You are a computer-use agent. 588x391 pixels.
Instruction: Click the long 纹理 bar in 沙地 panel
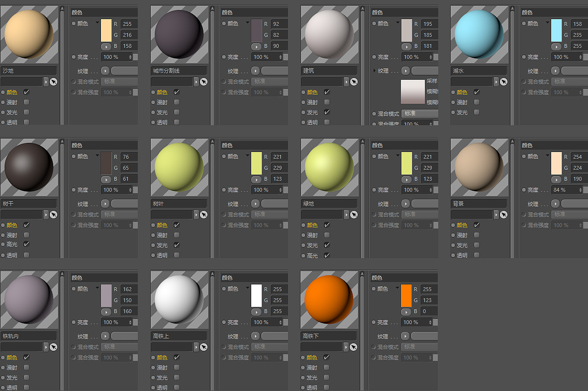(x=124, y=71)
